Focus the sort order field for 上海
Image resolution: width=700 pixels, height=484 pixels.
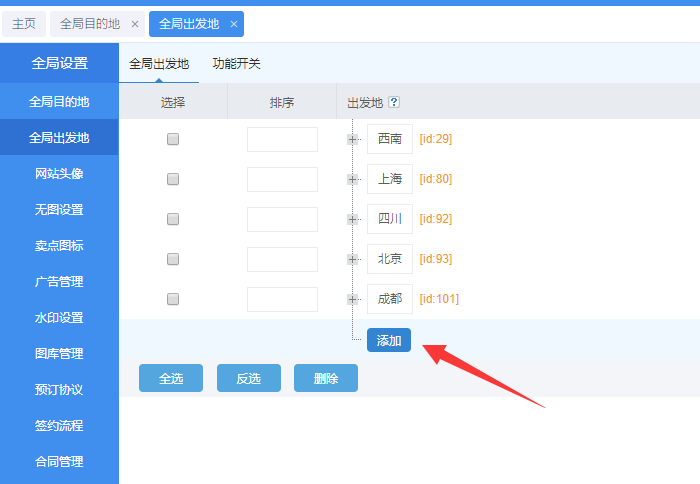click(282, 179)
